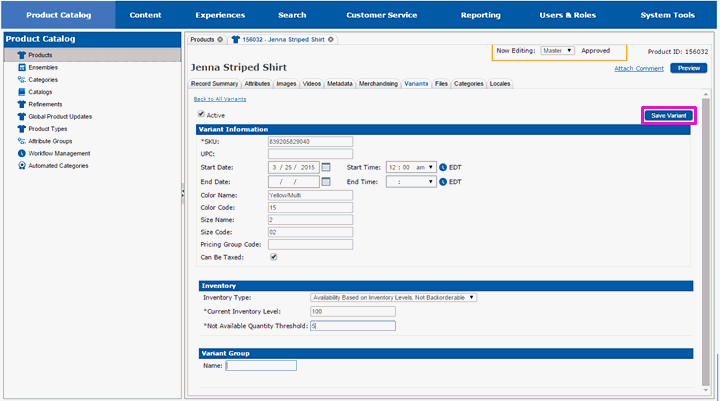
Task: Click the UPC input field
Action: [x=310, y=154]
